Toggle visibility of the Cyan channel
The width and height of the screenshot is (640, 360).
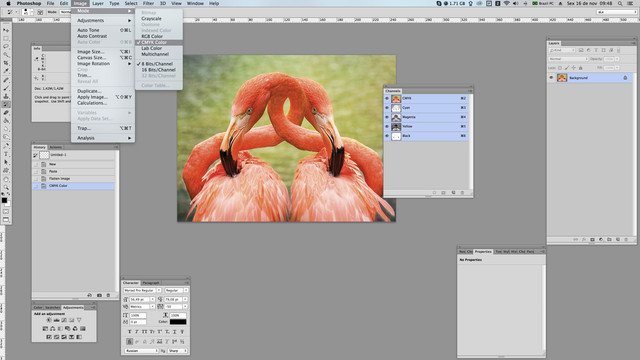387,108
